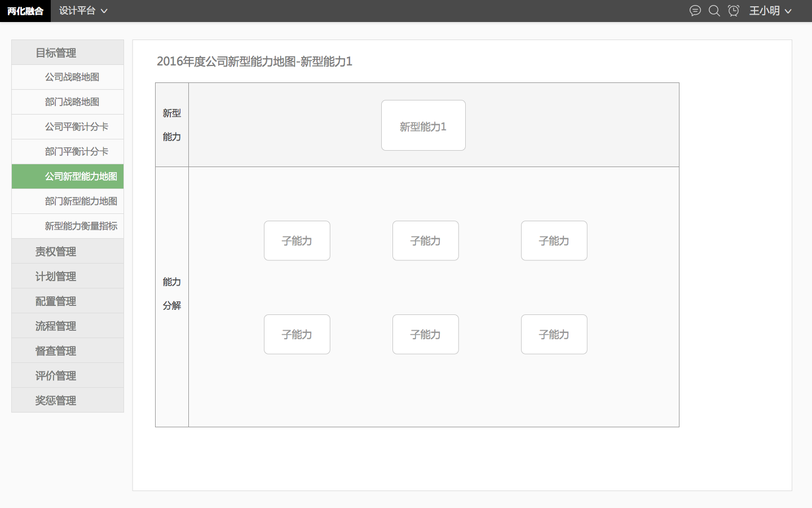Open the history clock icon
The height and width of the screenshot is (508, 812).
coord(734,11)
